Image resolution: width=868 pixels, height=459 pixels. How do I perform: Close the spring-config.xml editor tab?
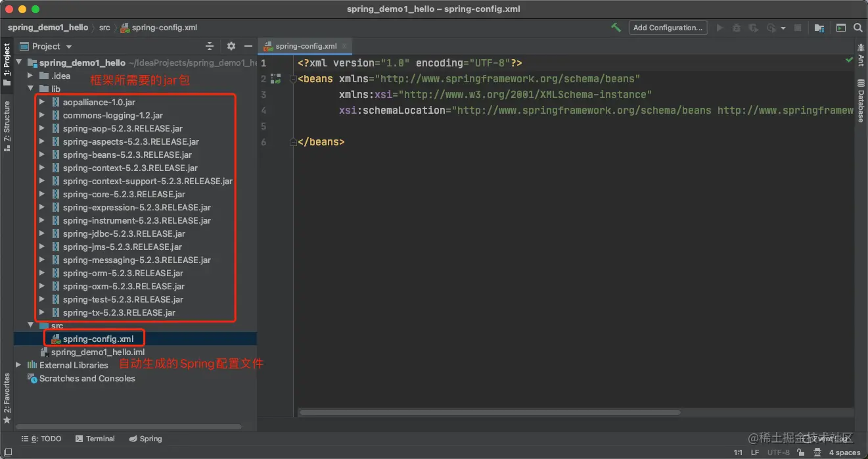tap(344, 46)
